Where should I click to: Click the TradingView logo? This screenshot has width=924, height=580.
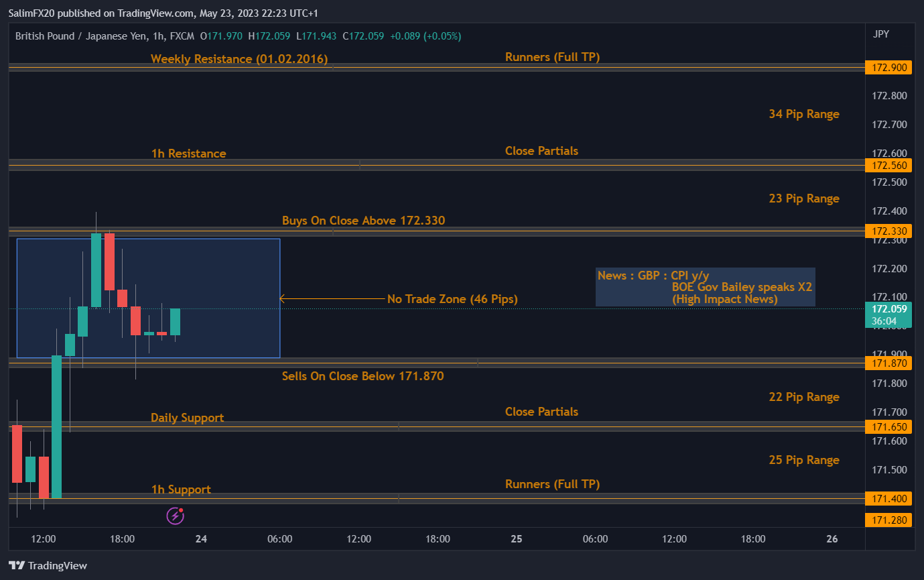(48, 565)
